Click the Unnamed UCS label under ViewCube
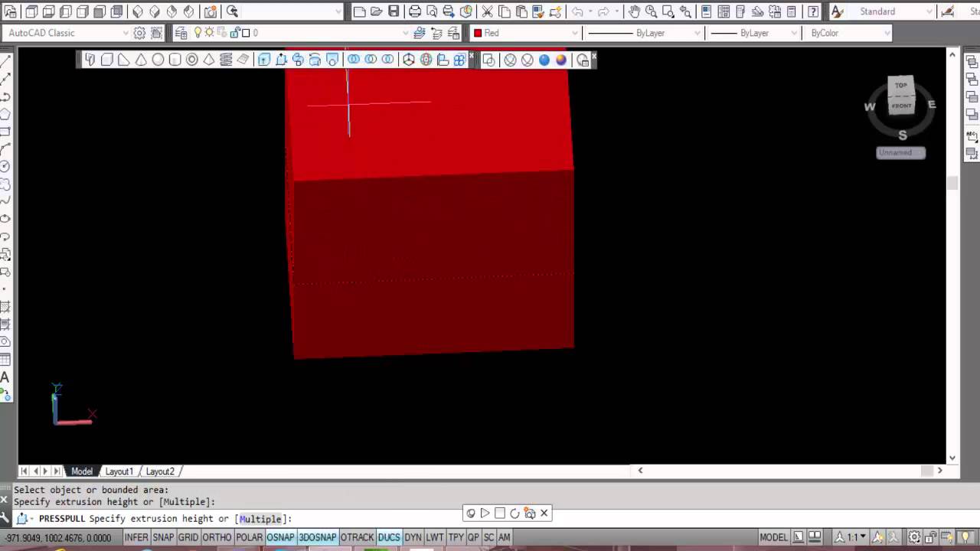The height and width of the screenshot is (551, 980). click(x=901, y=152)
